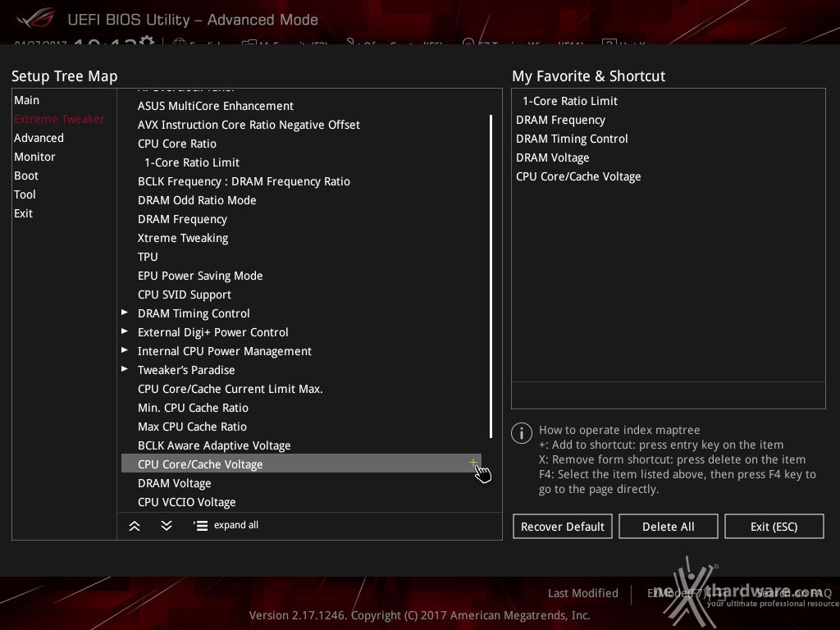Select the Main menu section
Viewport: 840px width, 630px height.
(x=27, y=100)
